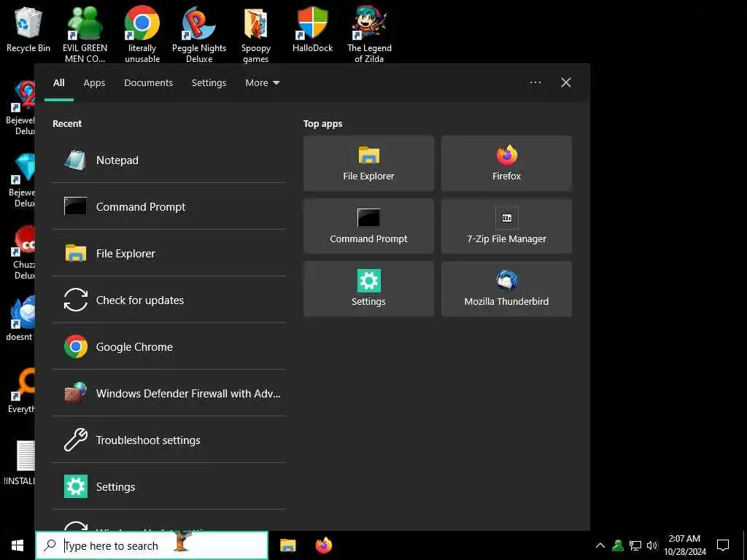Select the Recycle Bin desktop icon
The image size is (747, 560).
click(28, 29)
